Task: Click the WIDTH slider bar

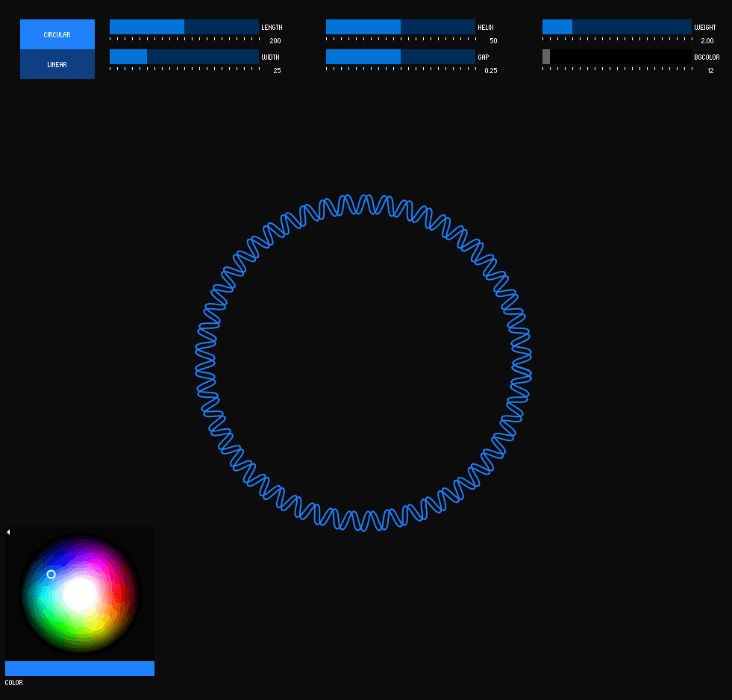Action: (x=184, y=57)
